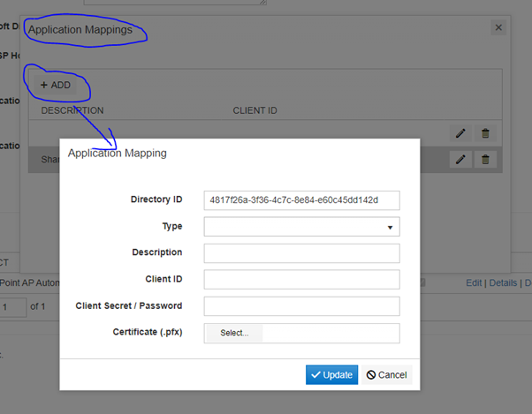Image resolution: width=532 pixels, height=414 pixels.
Task: Click Select... to choose a certificate
Action: tap(234, 333)
